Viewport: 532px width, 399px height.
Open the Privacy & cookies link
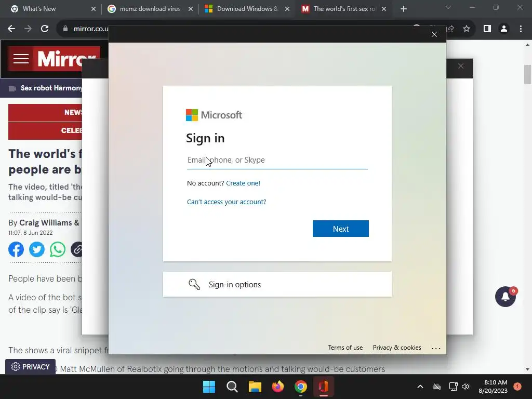[397, 348]
